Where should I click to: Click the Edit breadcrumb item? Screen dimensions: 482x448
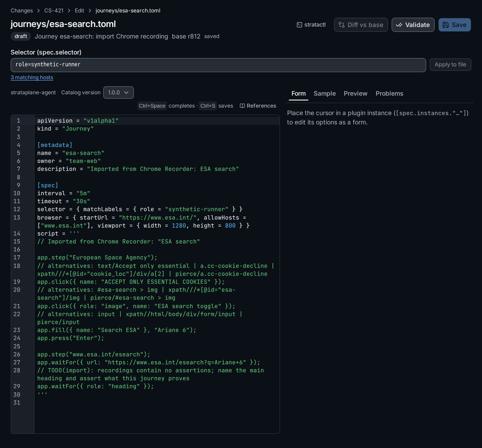(79, 11)
